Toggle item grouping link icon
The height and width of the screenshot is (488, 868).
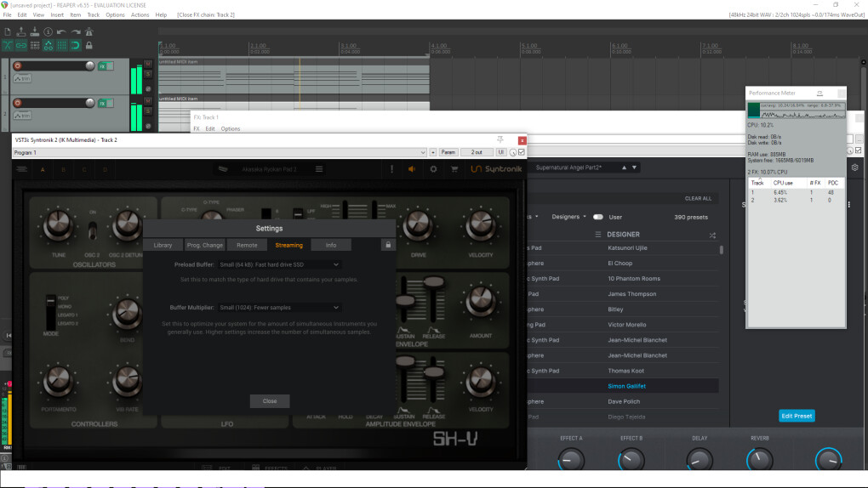tap(21, 45)
